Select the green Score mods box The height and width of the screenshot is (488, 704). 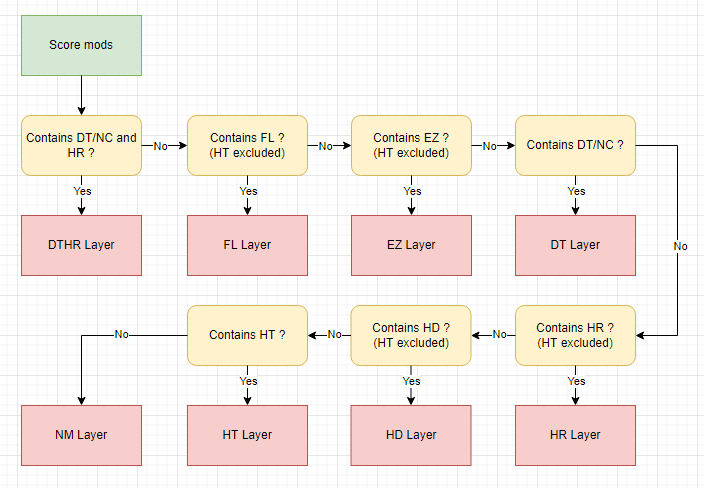81,45
